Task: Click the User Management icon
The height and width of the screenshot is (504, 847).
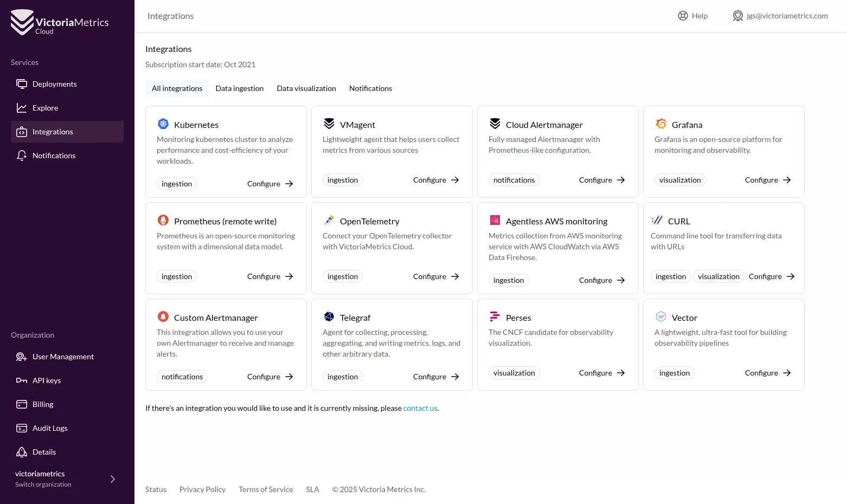Action: pos(22,357)
